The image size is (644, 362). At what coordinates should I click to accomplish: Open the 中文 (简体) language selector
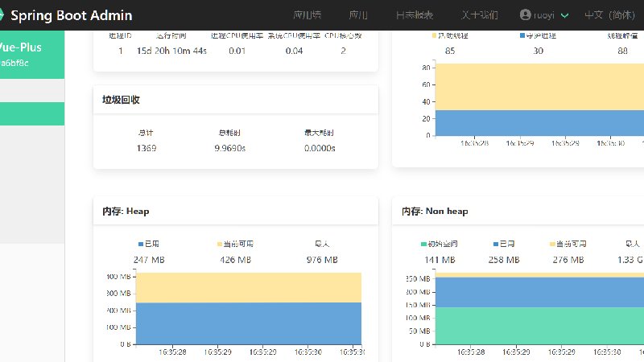coord(609,15)
